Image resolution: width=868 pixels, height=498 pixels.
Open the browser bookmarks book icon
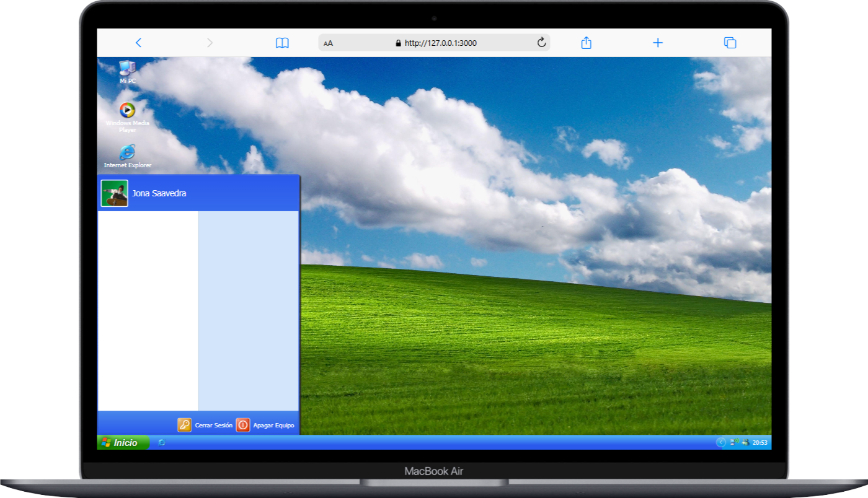282,43
